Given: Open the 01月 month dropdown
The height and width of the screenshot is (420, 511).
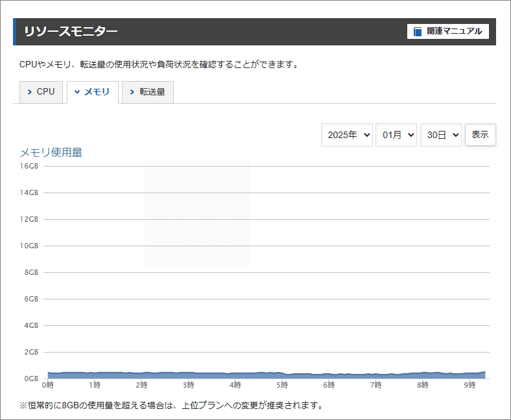Looking at the screenshot, I should click(396, 135).
